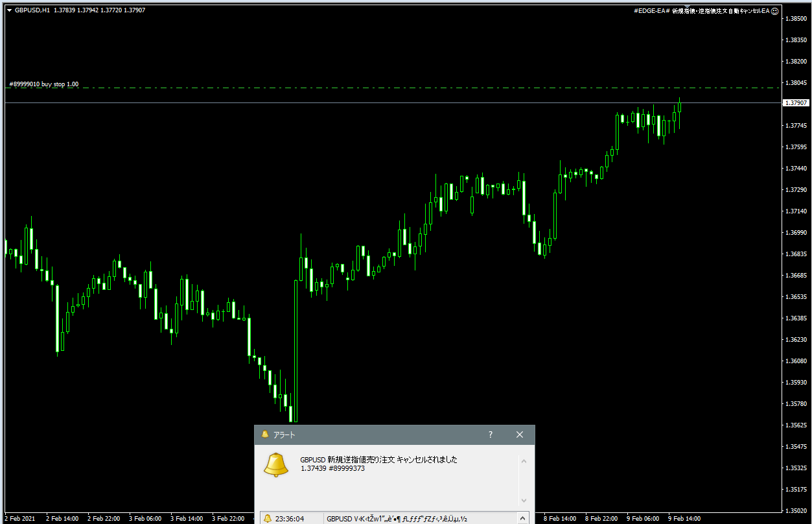This screenshot has width=812, height=524.
Task: Select the 23:36:04 alert list row time
Action: click(x=289, y=519)
